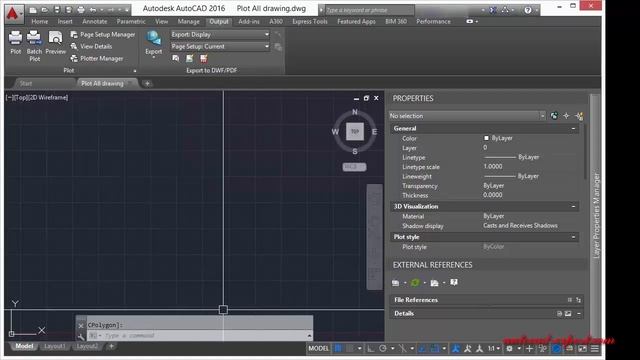Click the TOP face of the ViewCube
This screenshot has width=640, height=360.
[x=355, y=131]
